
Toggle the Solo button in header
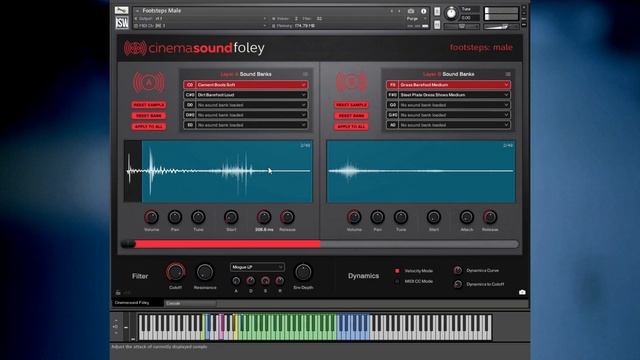pyautogui.click(x=437, y=12)
